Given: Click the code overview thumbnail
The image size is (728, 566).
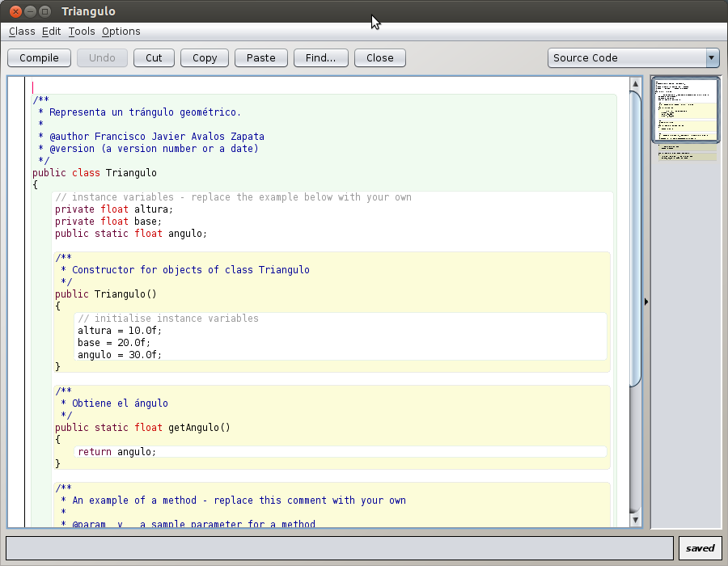Looking at the screenshot, I should pyautogui.click(x=686, y=111).
